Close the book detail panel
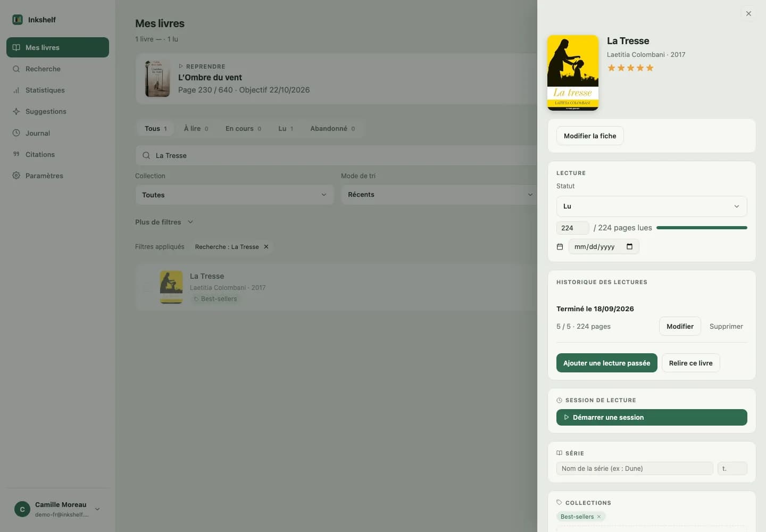Viewport: 766px width, 532px height. (x=748, y=14)
